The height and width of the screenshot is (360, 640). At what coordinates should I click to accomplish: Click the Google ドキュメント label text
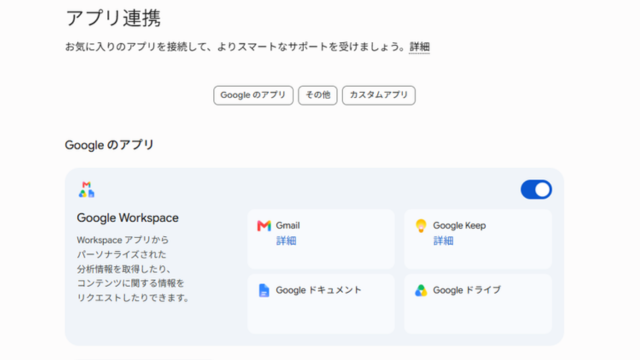tap(318, 290)
